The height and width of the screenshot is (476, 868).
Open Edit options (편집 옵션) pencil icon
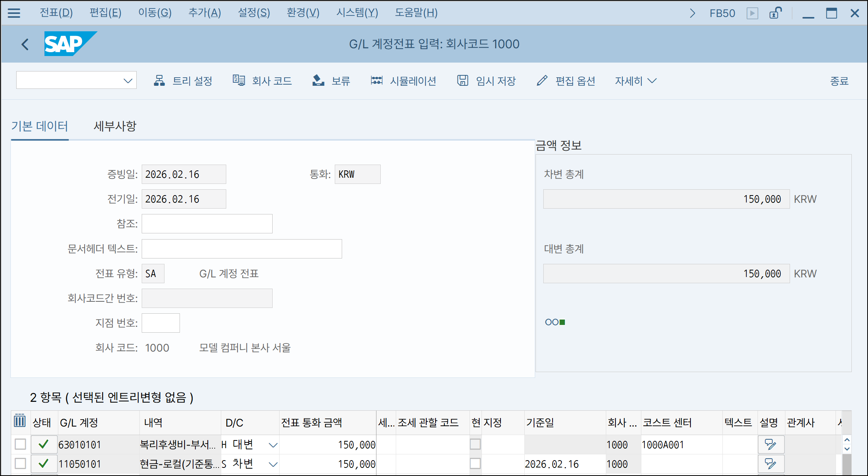click(542, 80)
